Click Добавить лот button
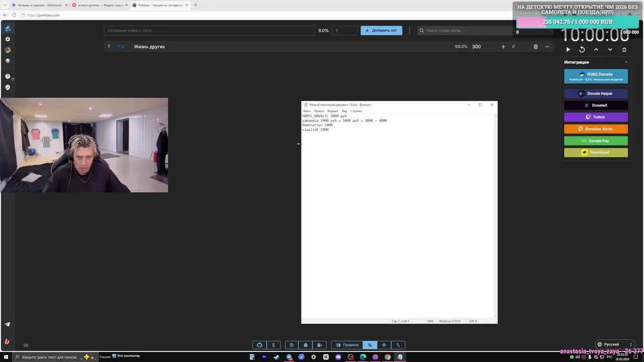 click(x=381, y=30)
